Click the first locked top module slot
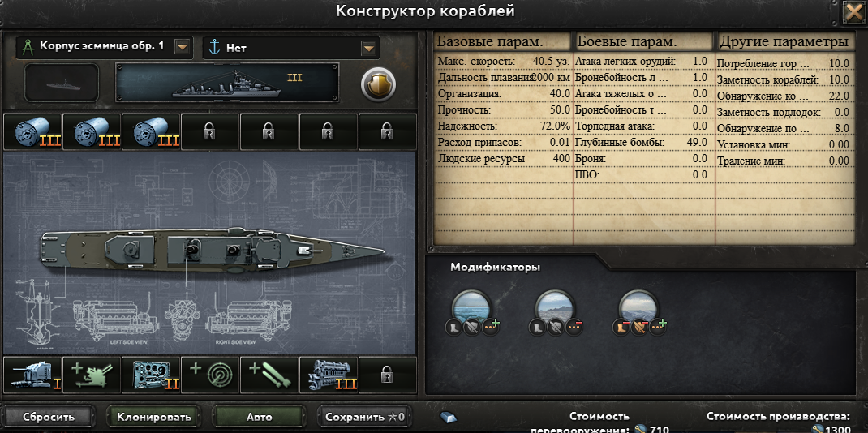Screen dimensions: 868x433 point(210,132)
